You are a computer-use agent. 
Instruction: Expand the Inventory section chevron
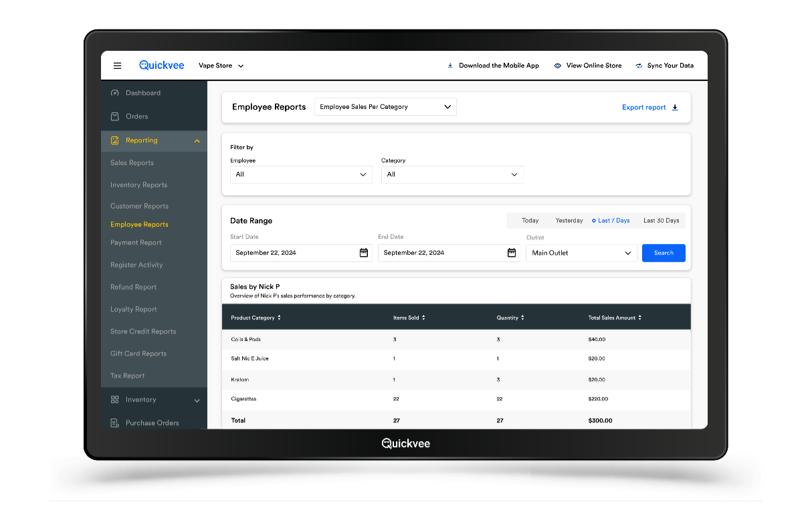[x=197, y=400]
